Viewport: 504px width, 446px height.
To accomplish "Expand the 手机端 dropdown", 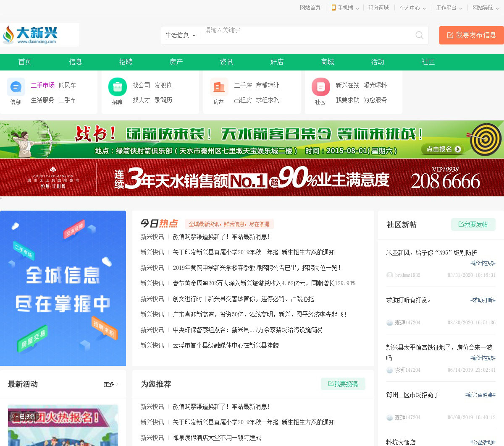I will click(357, 8).
